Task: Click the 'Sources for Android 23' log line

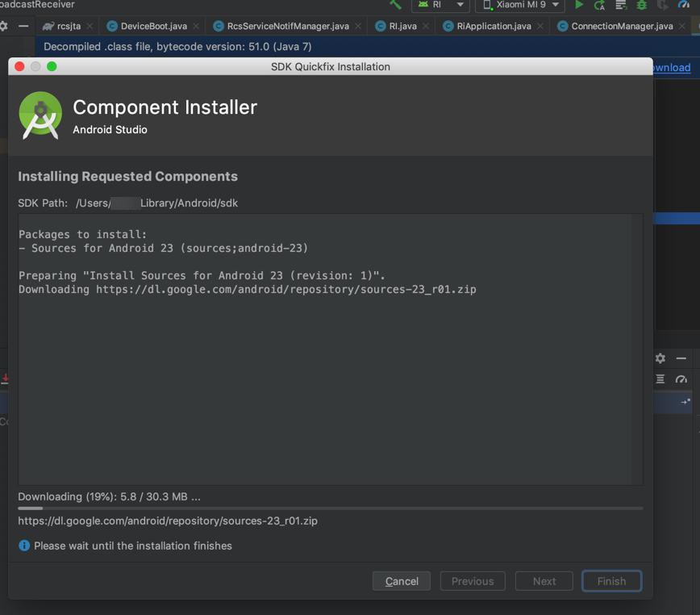Action: (x=164, y=249)
